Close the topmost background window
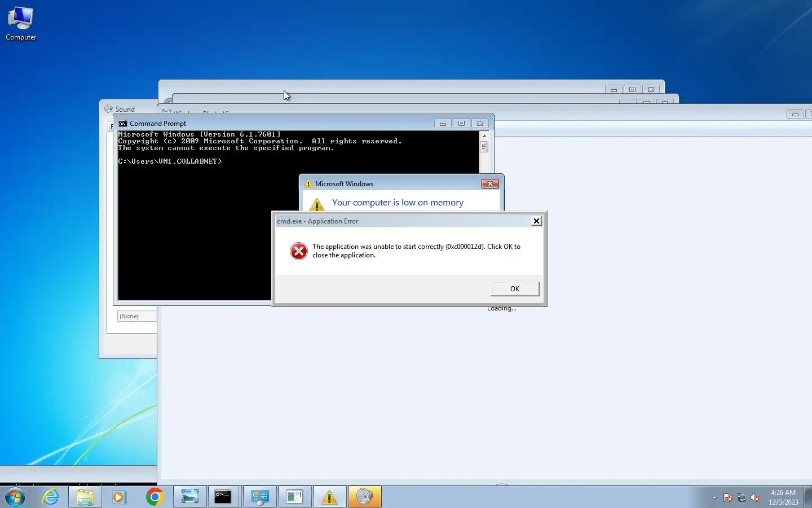 pyautogui.click(x=651, y=89)
